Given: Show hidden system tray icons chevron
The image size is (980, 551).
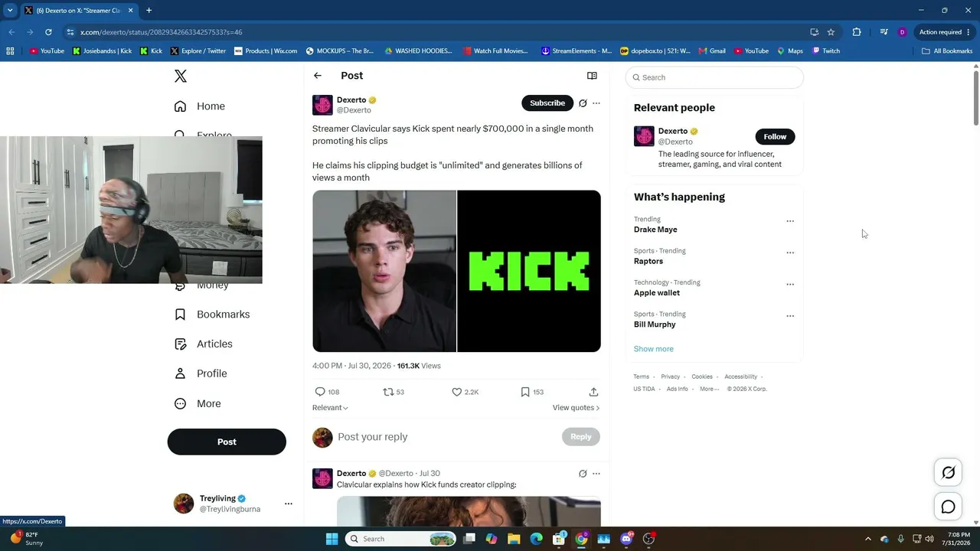Looking at the screenshot, I should tap(867, 539).
